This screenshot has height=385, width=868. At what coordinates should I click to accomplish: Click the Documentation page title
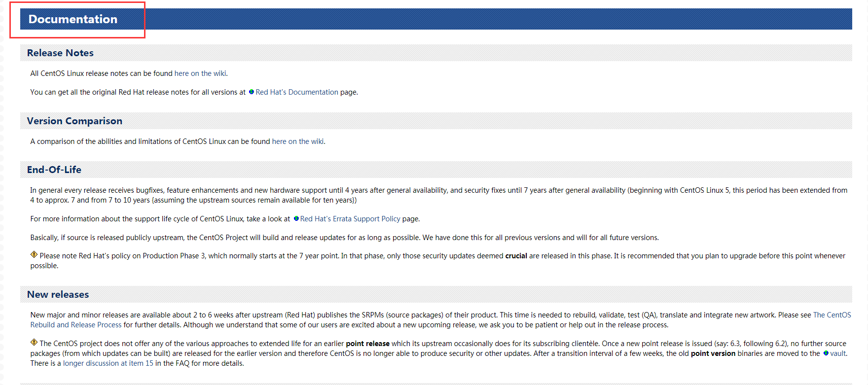pos(73,19)
